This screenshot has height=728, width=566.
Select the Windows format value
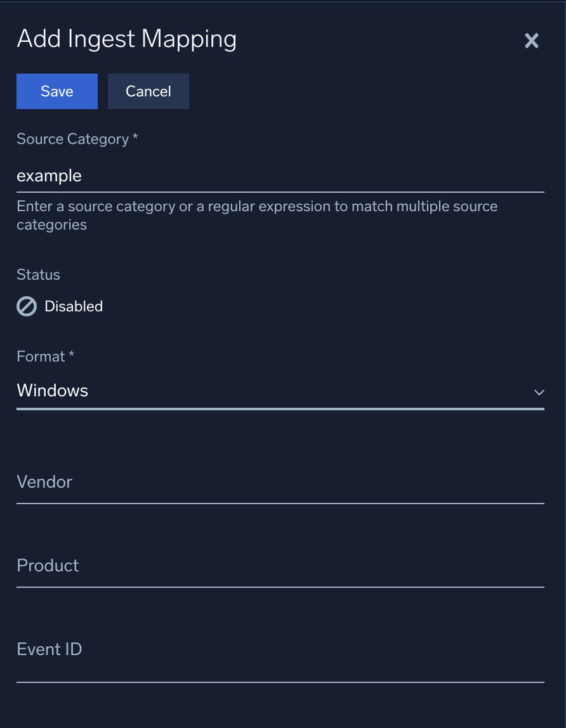[53, 391]
